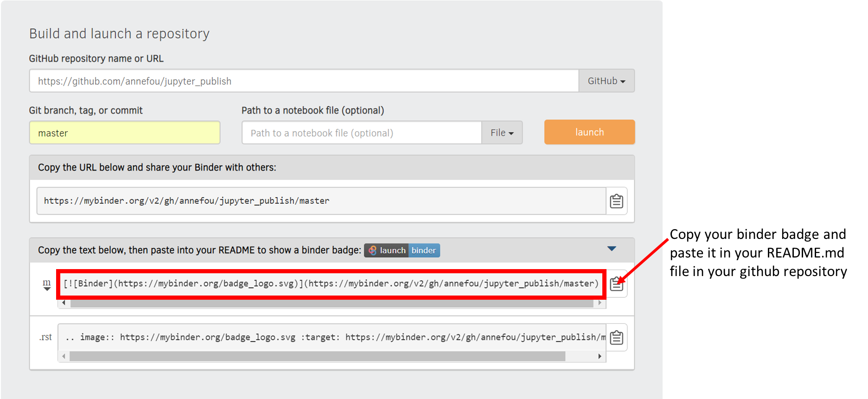The image size is (868, 399).
Task: Click the notebook file path field
Action: click(362, 133)
